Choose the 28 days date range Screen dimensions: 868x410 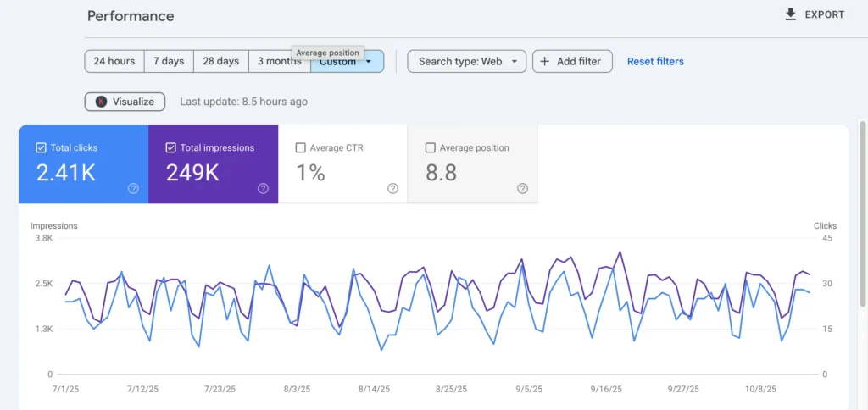(220, 62)
